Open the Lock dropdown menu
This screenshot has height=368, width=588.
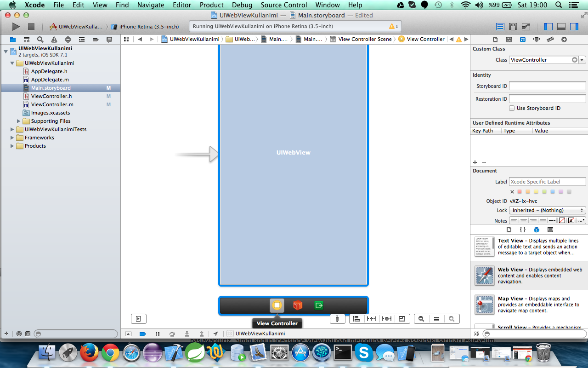[547, 210]
